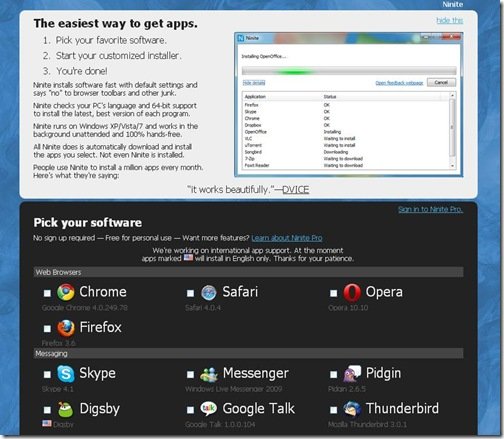Image resolution: width=504 pixels, height=439 pixels.
Task: Click the 'Status' column header in installer
Action: (x=330, y=97)
